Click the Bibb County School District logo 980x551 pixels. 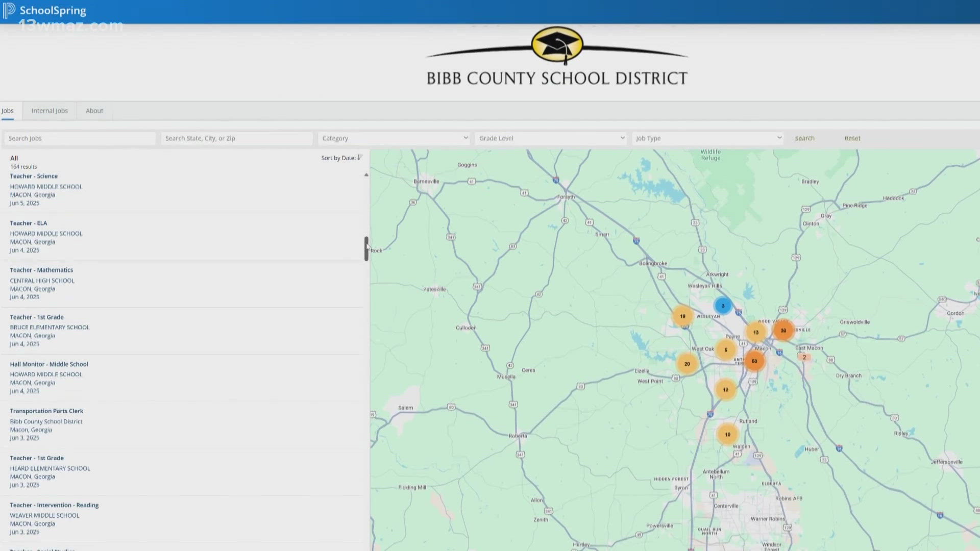[557, 56]
